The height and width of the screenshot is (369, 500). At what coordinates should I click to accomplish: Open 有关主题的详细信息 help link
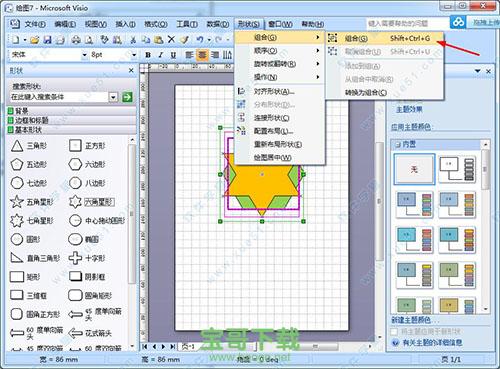click(x=432, y=342)
